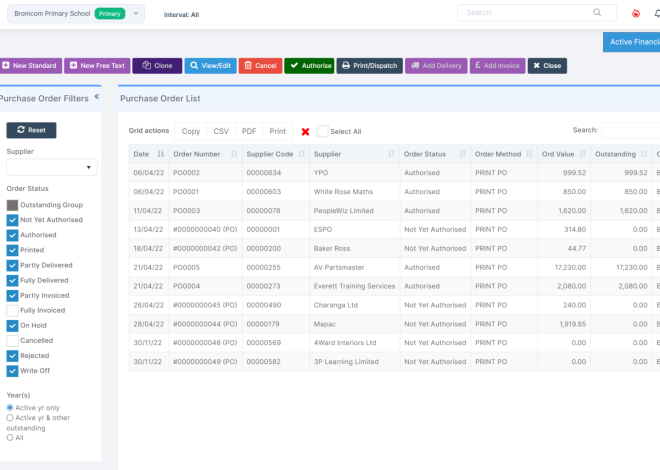Click Print/Dispatch in the toolbar

370,66
